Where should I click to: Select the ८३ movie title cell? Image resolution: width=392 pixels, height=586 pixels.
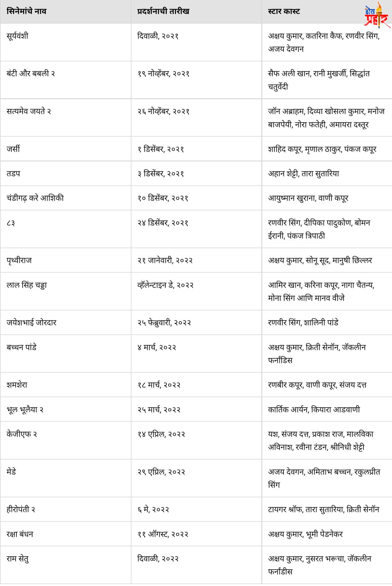click(x=11, y=223)
